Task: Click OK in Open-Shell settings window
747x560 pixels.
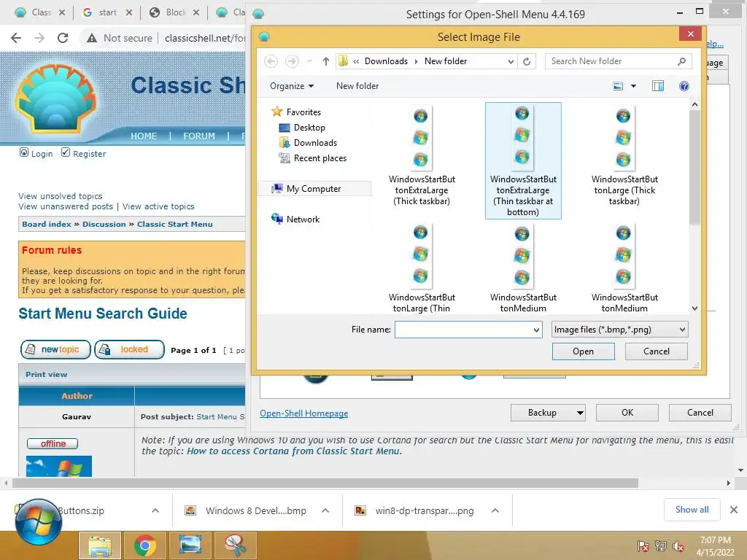Action: point(627,413)
